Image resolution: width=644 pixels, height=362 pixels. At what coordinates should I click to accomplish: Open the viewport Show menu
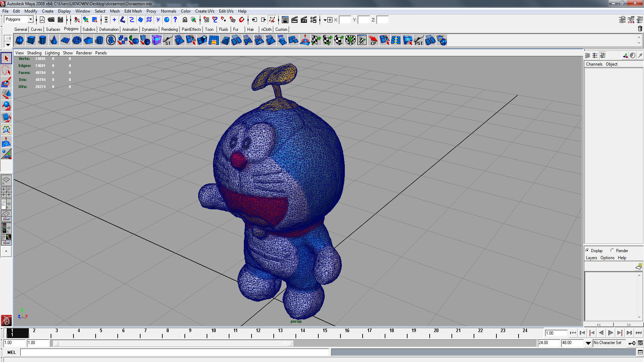[68, 53]
